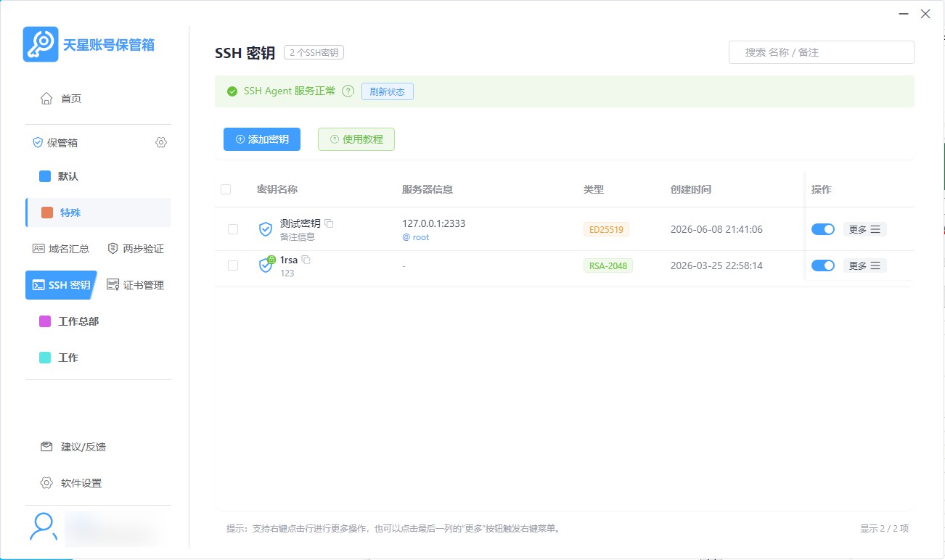Image resolution: width=945 pixels, height=560 pixels.
Task: Click the 备注信息 note text
Action: click(x=298, y=237)
